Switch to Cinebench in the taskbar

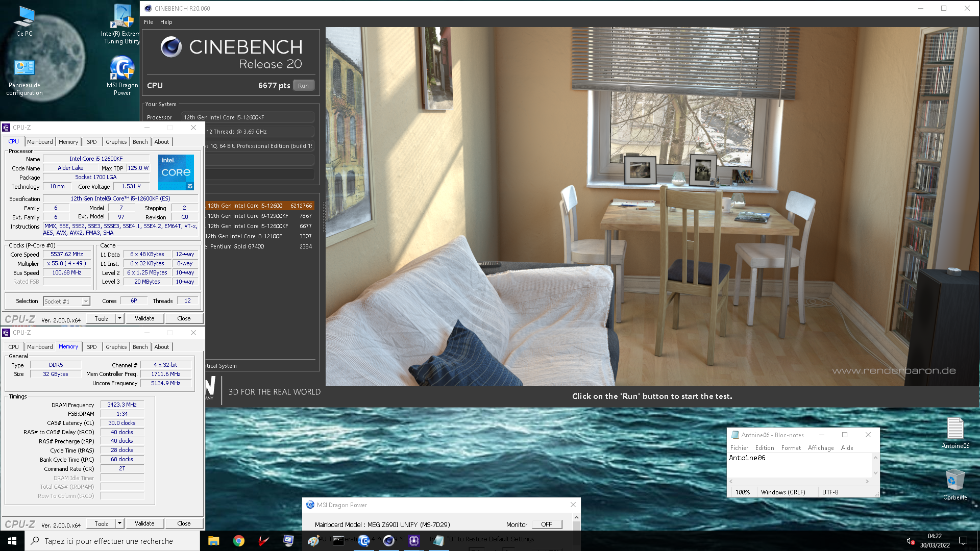388,541
